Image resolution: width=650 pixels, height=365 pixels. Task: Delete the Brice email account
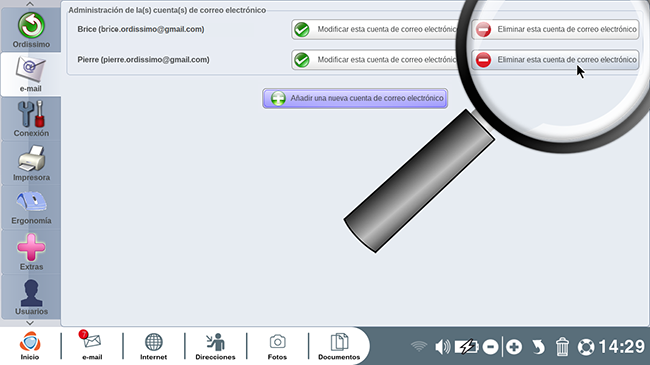555,29
